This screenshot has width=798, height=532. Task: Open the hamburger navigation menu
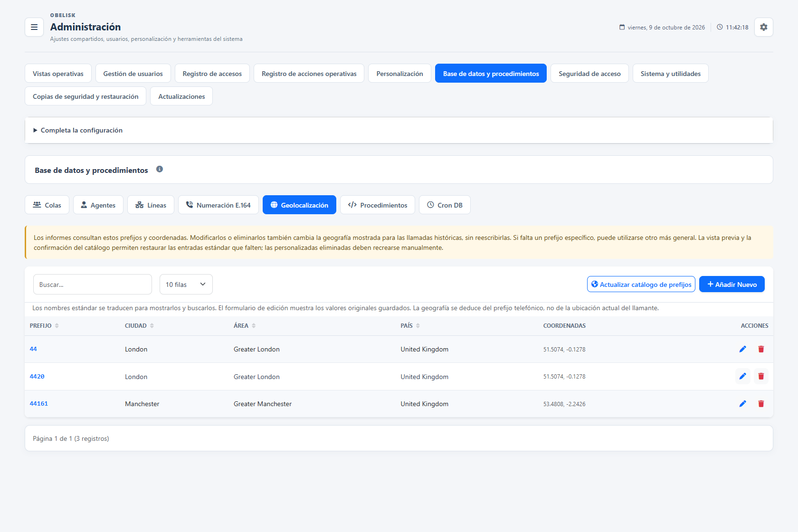[34, 27]
